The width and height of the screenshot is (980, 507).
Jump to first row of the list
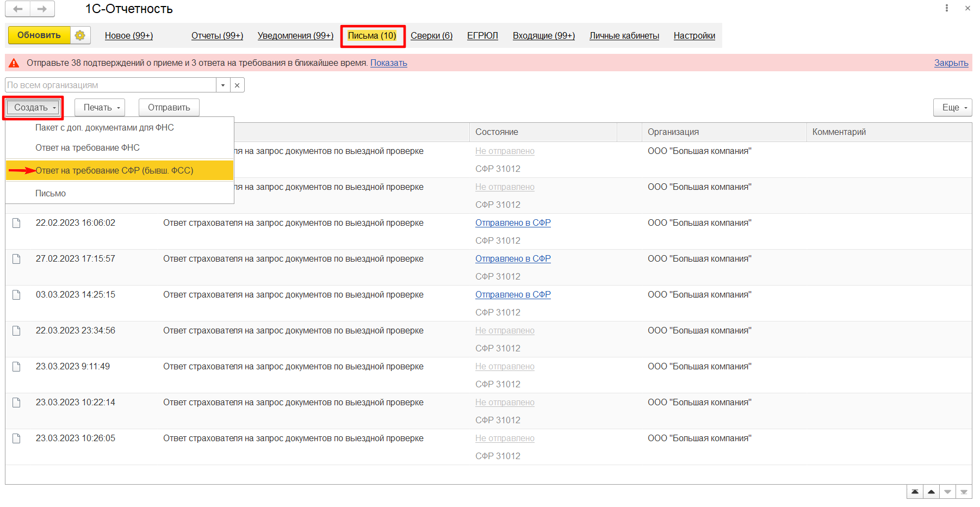coord(915,492)
